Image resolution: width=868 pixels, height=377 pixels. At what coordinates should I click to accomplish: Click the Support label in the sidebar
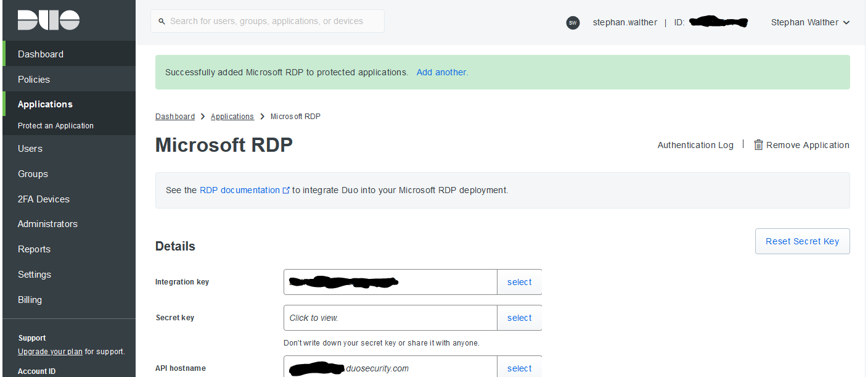pos(32,338)
